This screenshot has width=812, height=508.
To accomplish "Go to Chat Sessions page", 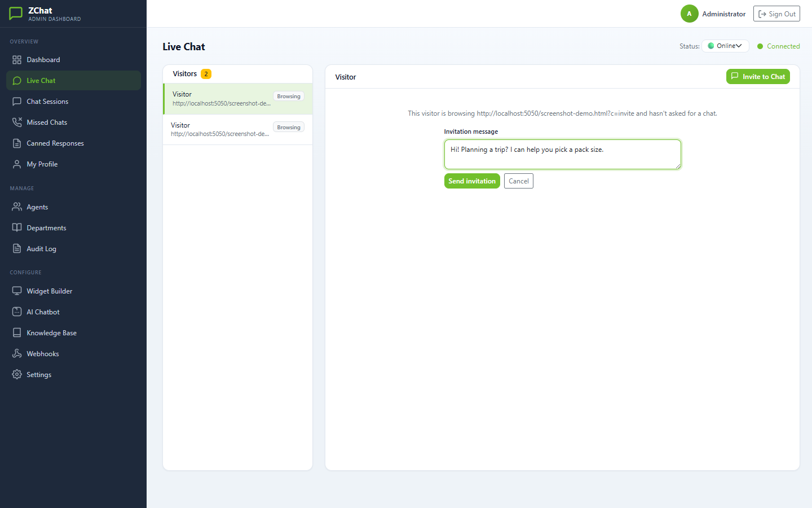I will pyautogui.click(x=73, y=102).
